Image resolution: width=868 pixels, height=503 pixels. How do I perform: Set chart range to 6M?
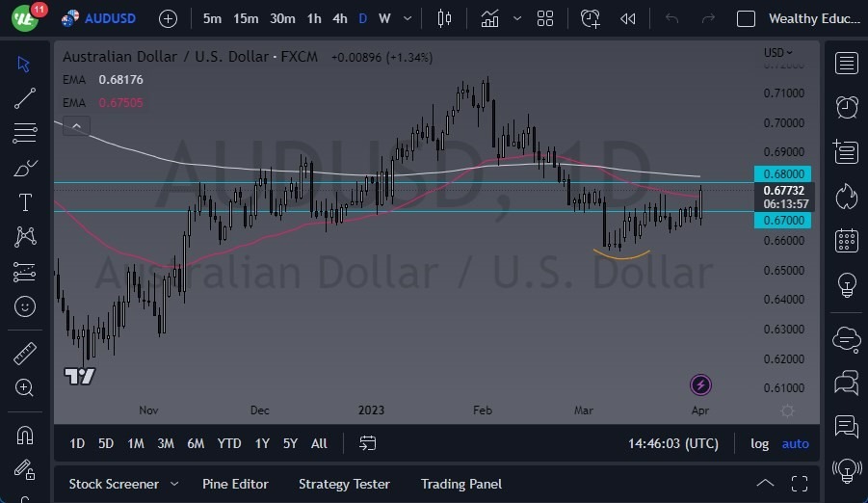pyautogui.click(x=196, y=443)
